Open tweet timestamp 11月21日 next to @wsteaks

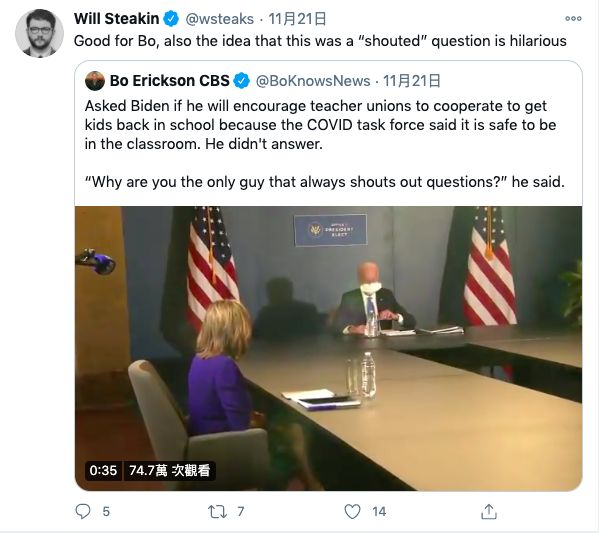[x=297, y=19]
